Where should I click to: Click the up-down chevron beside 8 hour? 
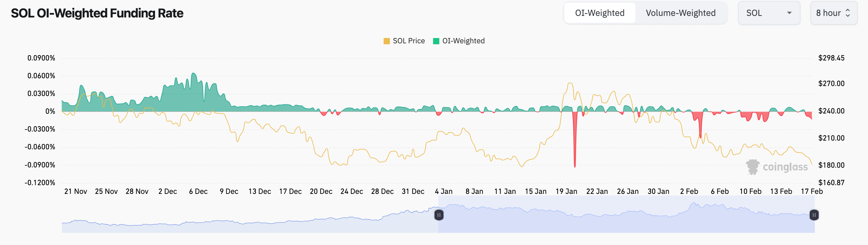pyautogui.click(x=848, y=13)
